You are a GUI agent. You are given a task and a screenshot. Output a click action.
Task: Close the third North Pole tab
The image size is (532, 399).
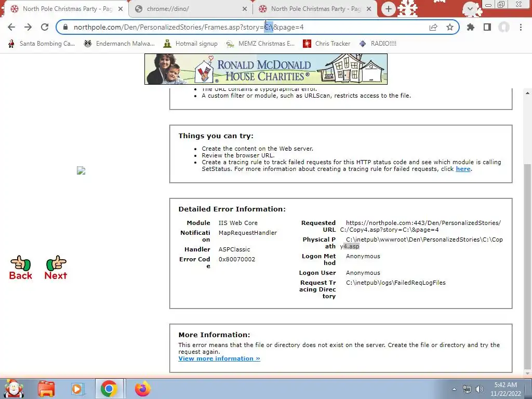coord(369,9)
